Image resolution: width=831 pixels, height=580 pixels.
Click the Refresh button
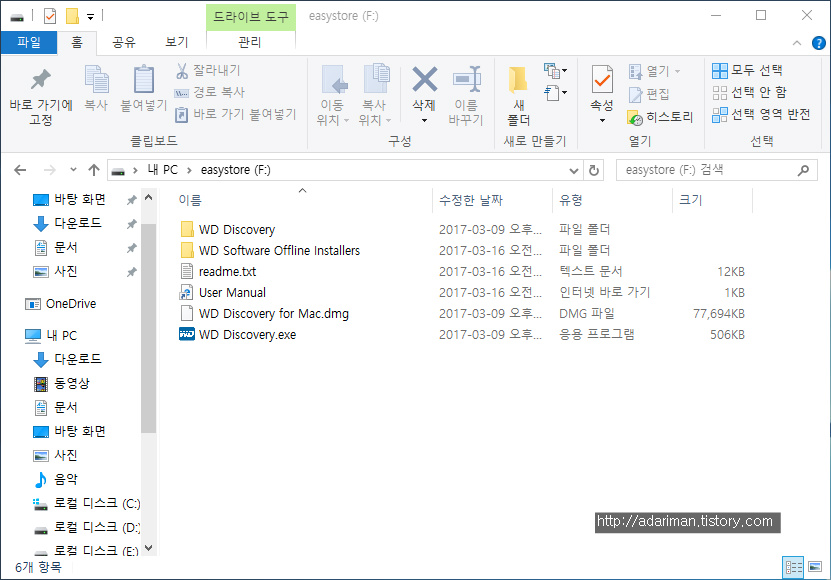tap(594, 171)
